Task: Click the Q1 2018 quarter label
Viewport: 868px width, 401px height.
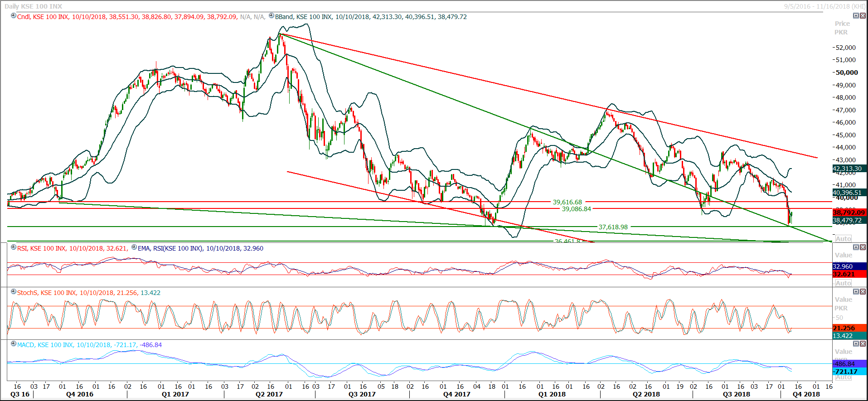Action: click(552, 394)
